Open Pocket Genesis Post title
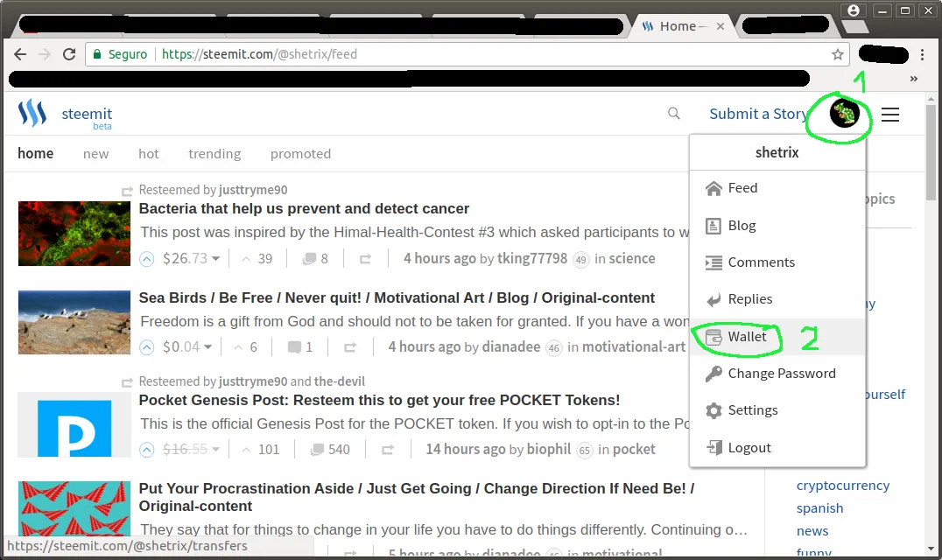Viewport: 942px width, 560px height. point(379,400)
